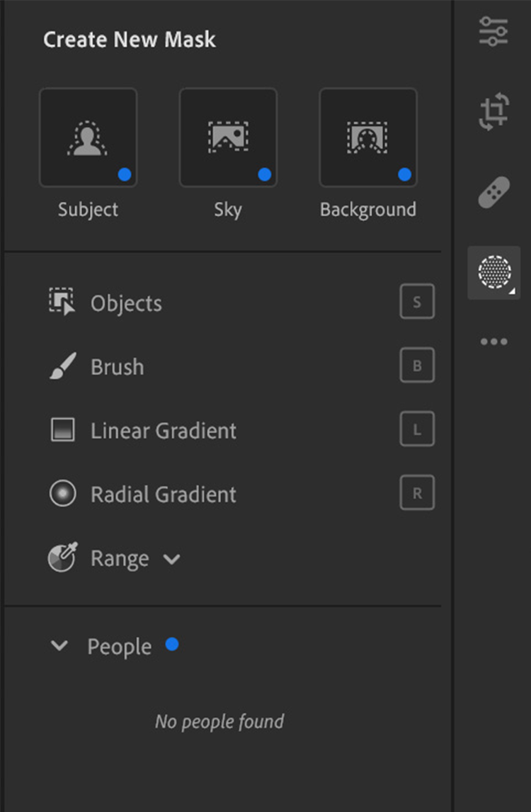Viewport: 531px width, 812px height.
Task: Create a Subject mask
Action: click(88, 137)
